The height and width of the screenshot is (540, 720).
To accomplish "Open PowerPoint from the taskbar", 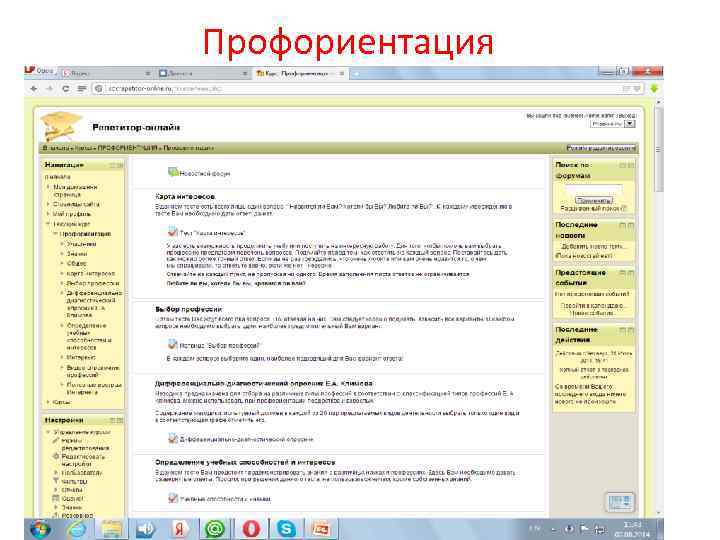I will (x=321, y=529).
